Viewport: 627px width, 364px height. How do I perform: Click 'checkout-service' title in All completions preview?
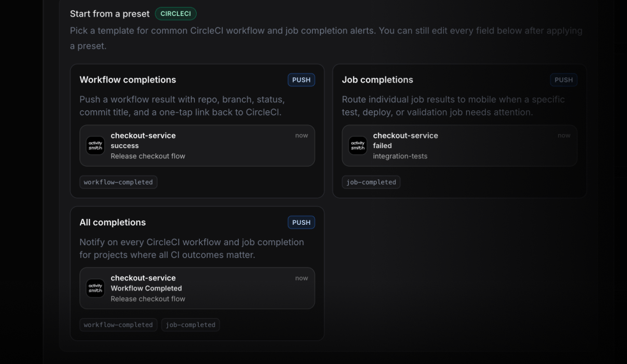click(x=143, y=278)
